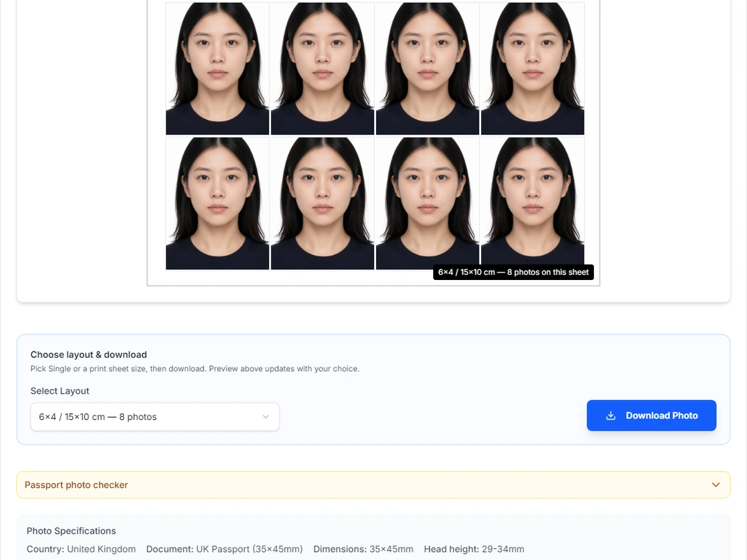Viewport: 747px width, 560px height.
Task: Click the Download Photo button label
Action: pyautogui.click(x=662, y=416)
